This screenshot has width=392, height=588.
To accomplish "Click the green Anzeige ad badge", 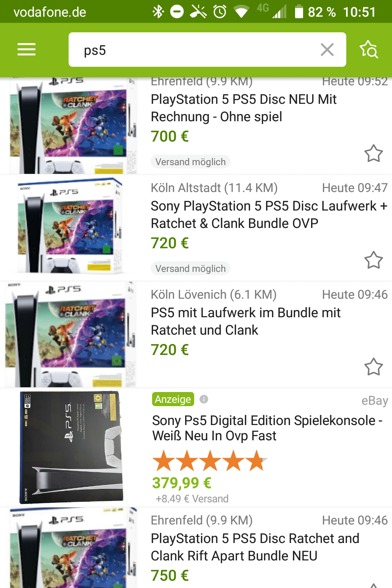I will tap(173, 399).
